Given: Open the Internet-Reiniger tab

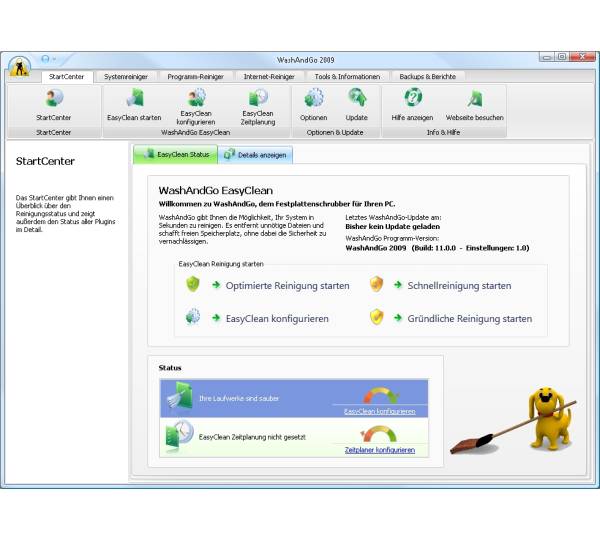Looking at the screenshot, I should pos(268,76).
